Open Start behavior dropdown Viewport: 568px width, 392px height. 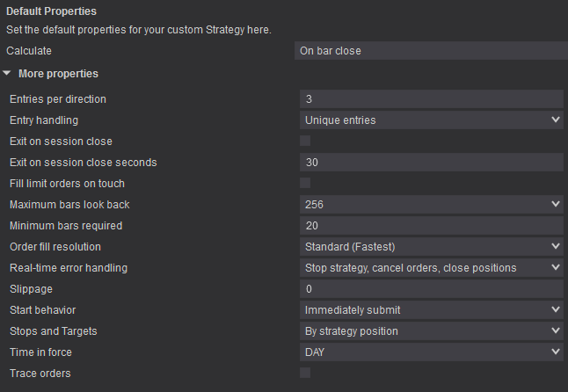(431, 309)
